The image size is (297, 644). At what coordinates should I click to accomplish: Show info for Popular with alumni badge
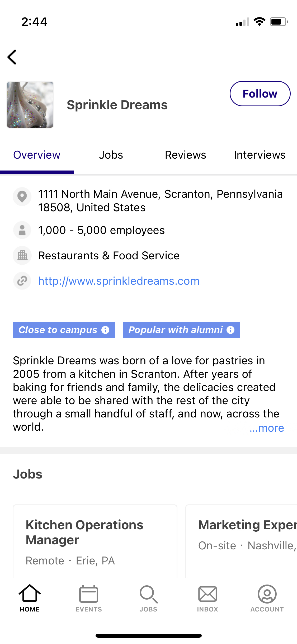(230, 330)
